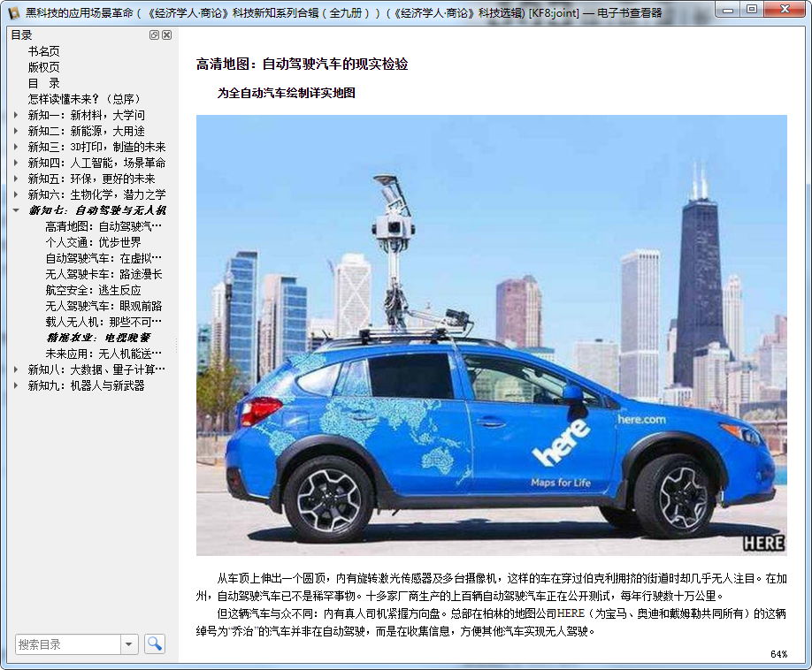
Task: Open 未来应用：无人机能送… subsection
Action: point(103,354)
